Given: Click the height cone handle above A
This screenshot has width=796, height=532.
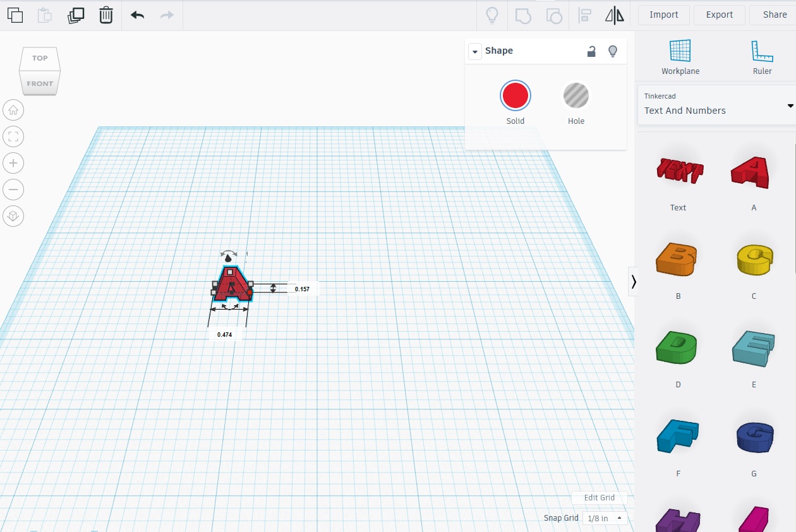Looking at the screenshot, I should (x=228, y=259).
